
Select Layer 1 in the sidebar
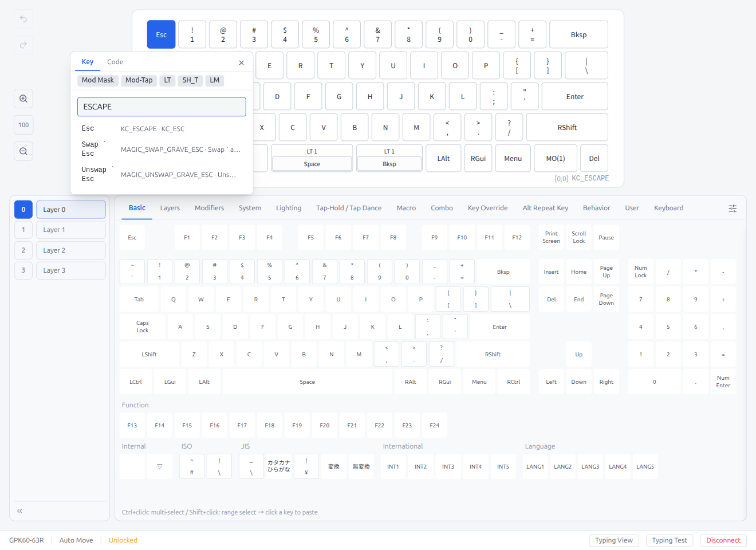click(x=70, y=229)
